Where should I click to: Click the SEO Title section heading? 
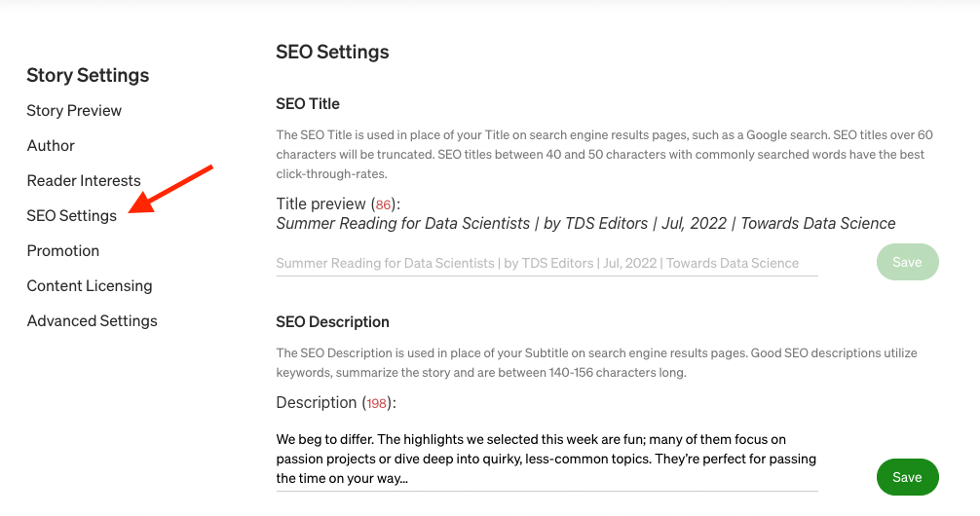tap(308, 104)
